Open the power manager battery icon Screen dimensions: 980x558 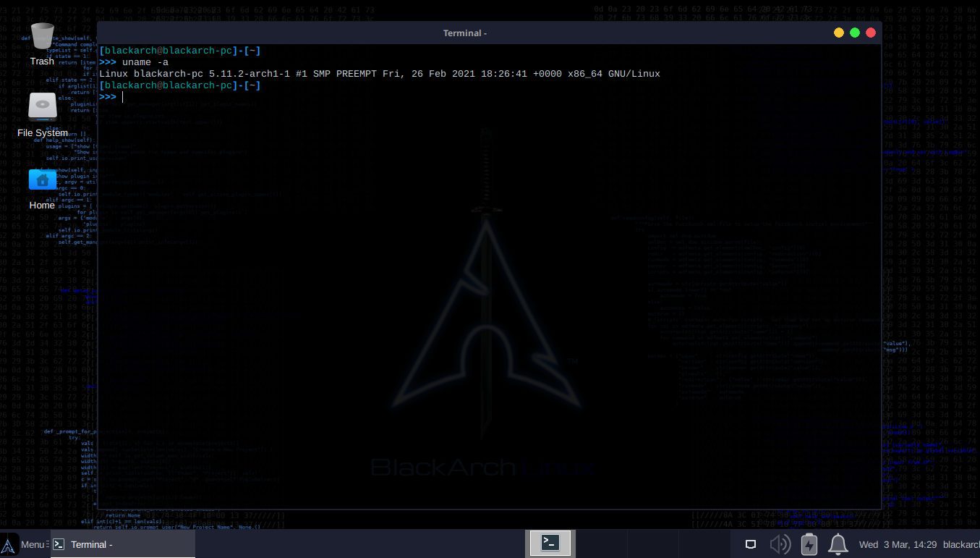click(x=809, y=544)
